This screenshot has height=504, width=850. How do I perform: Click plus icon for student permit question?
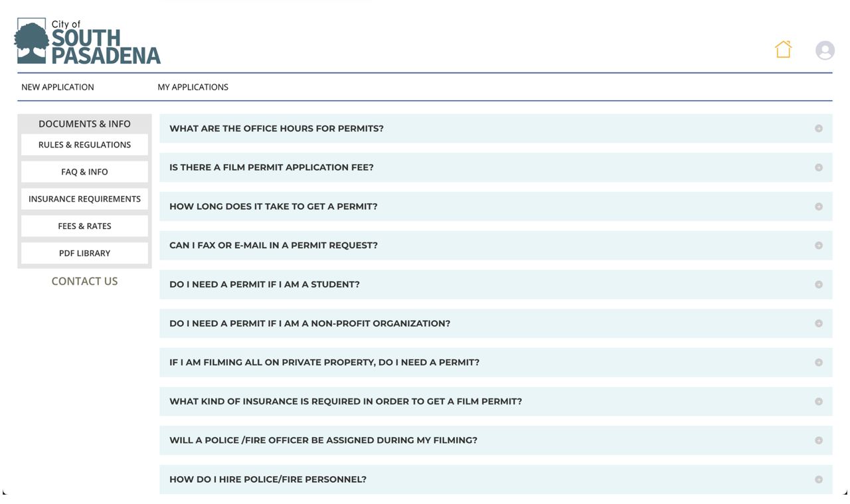point(818,285)
